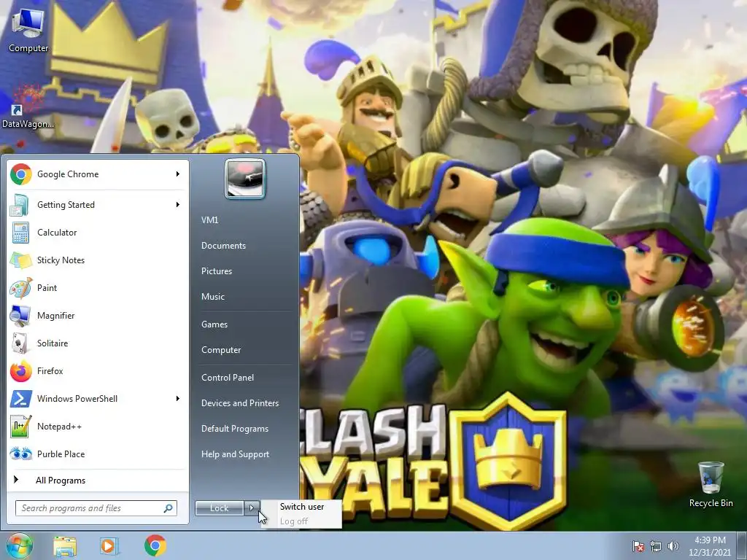Open the media player taskbar icon
Screen dimensions: 747x560
pos(109,546)
